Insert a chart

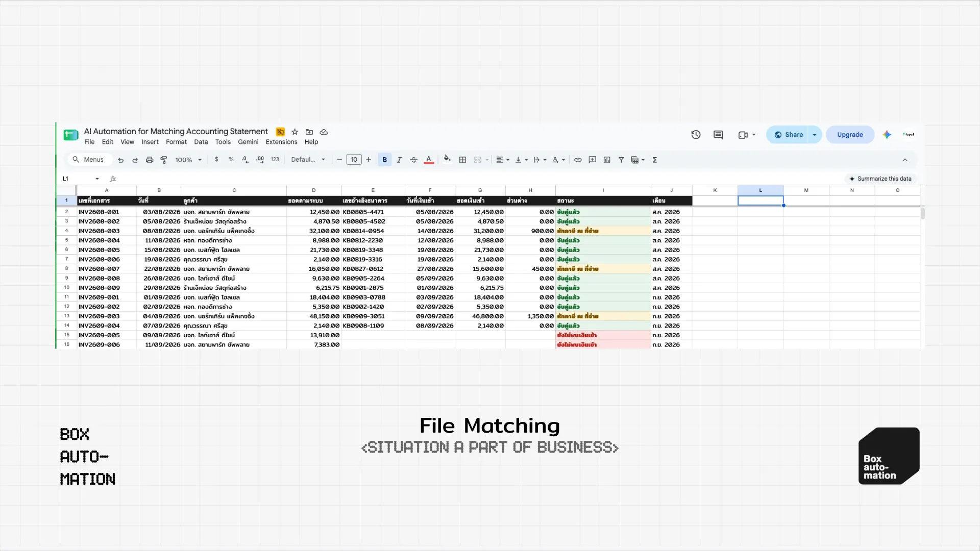pyautogui.click(x=607, y=160)
